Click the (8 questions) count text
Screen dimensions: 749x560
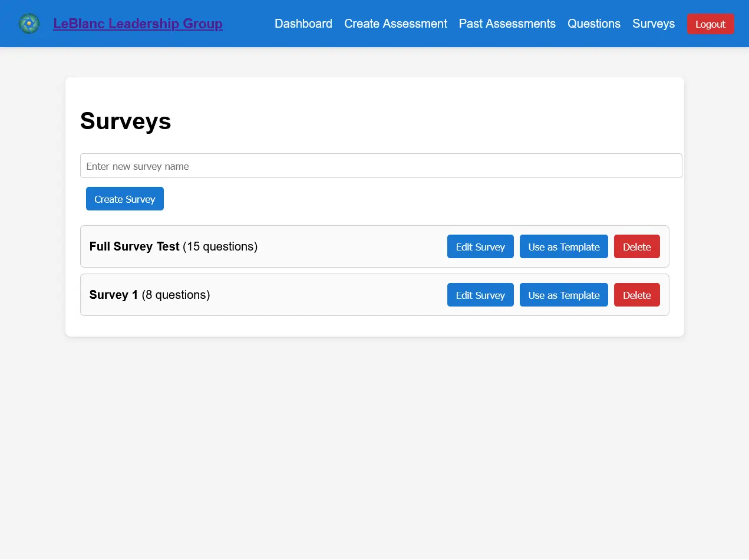pos(176,295)
